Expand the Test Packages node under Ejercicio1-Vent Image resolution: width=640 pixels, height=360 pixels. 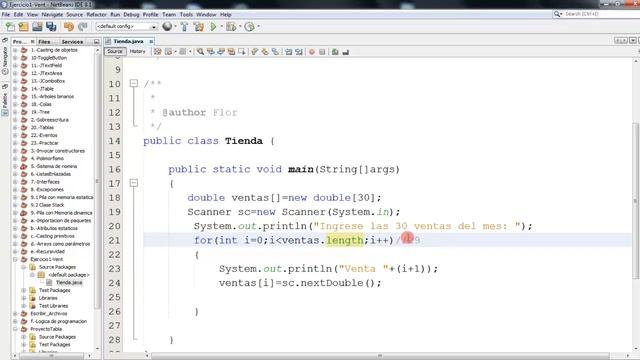pyautogui.click(x=24, y=291)
